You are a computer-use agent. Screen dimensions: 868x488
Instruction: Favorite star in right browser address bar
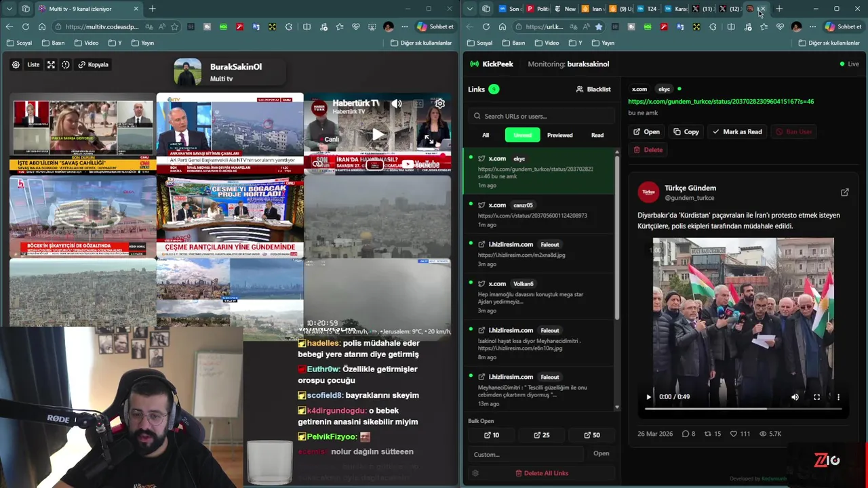[x=598, y=26]
